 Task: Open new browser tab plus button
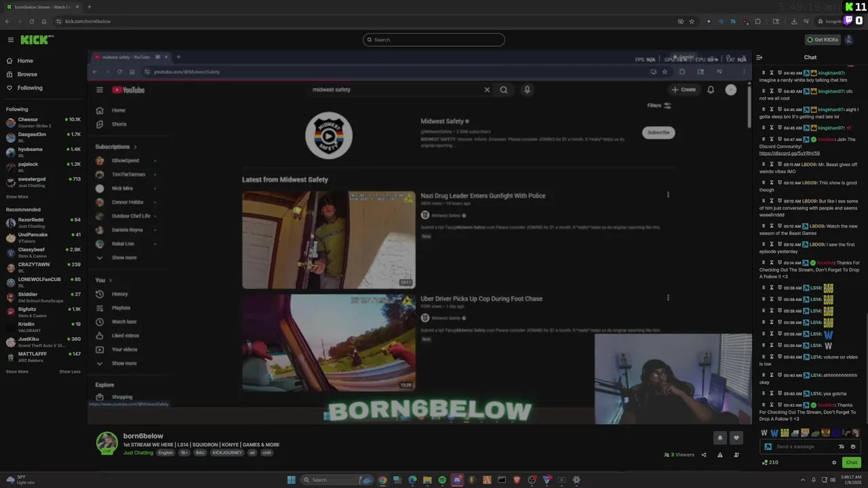pos(89,7)
